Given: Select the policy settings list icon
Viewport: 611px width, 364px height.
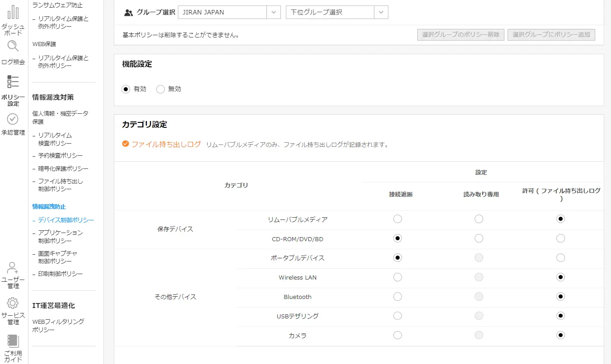Looking at the screenshot, I should click(x=13, y=82).
